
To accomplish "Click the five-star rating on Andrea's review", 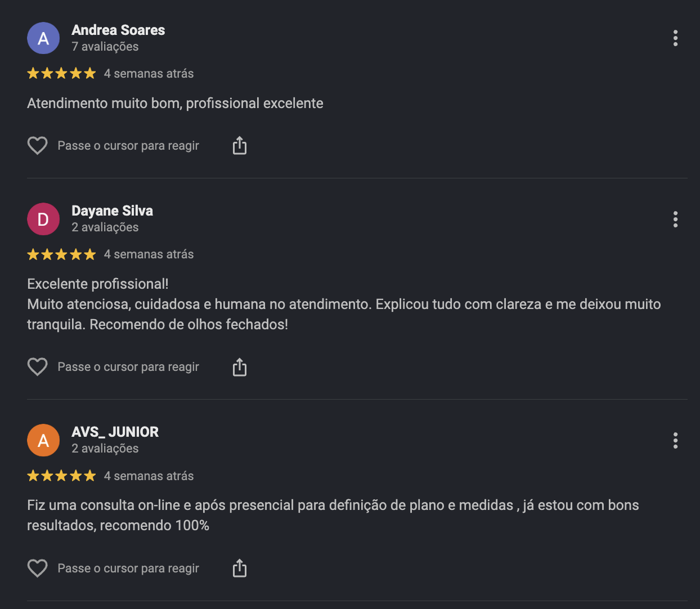I will coord(62,73).
